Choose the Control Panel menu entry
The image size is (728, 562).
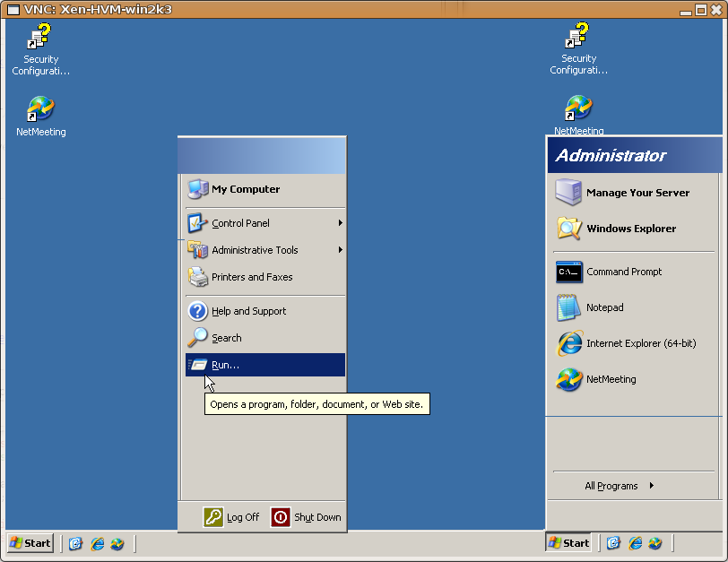[x=240, y=223]
